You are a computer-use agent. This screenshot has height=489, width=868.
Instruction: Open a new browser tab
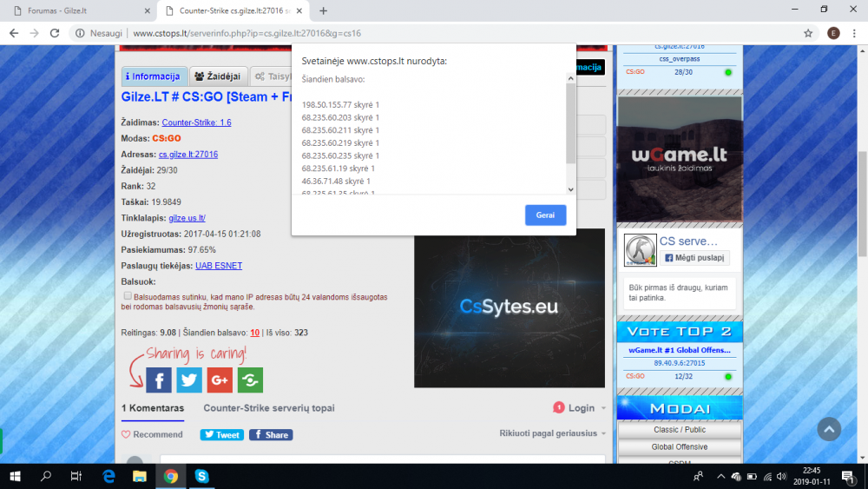[x=323, y=10]
